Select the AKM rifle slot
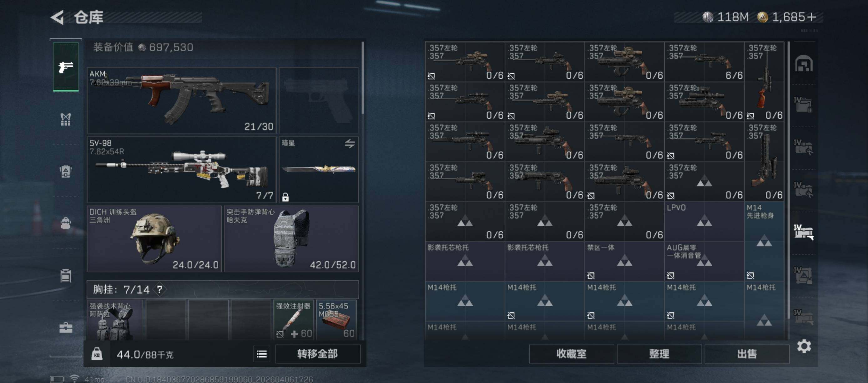Screen dimensions: 868x383 pyautogui.click(x=182, y=100)
